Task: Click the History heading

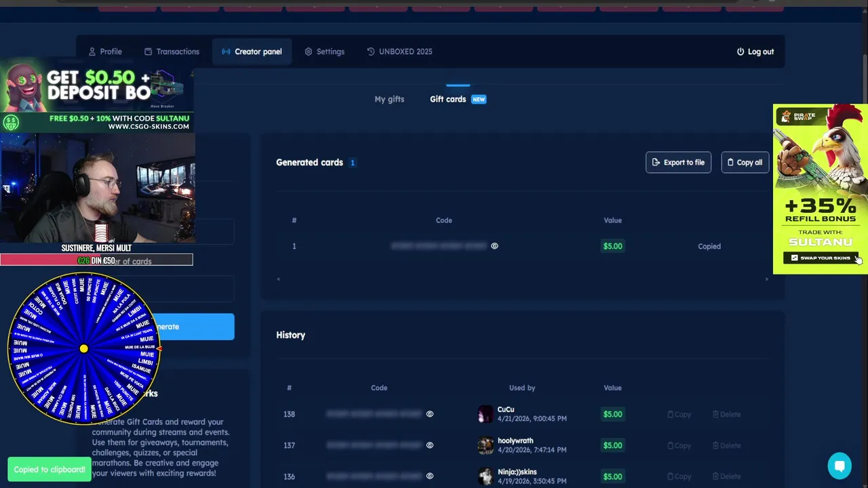Action: (x=291, y=335)
